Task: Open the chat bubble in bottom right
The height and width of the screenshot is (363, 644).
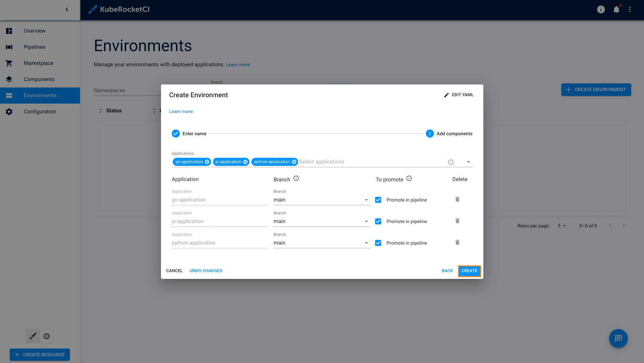Action: click(618, 338)
